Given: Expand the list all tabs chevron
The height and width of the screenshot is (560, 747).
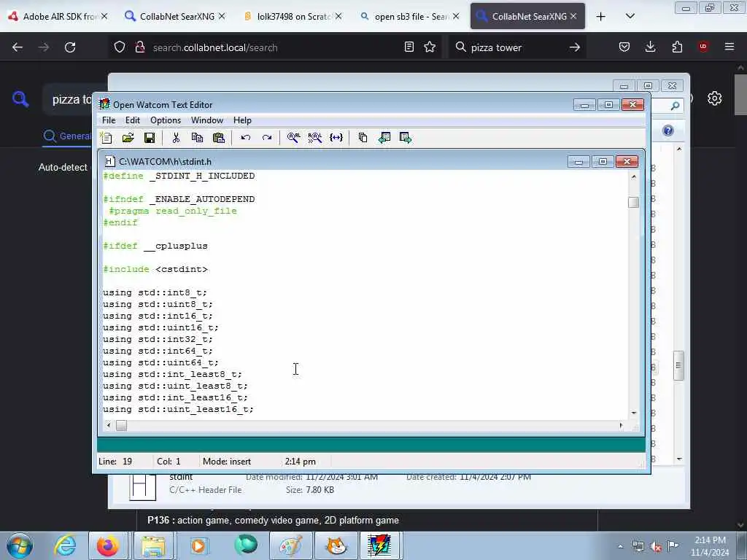Looking at the screenshot, I should 630,16.
